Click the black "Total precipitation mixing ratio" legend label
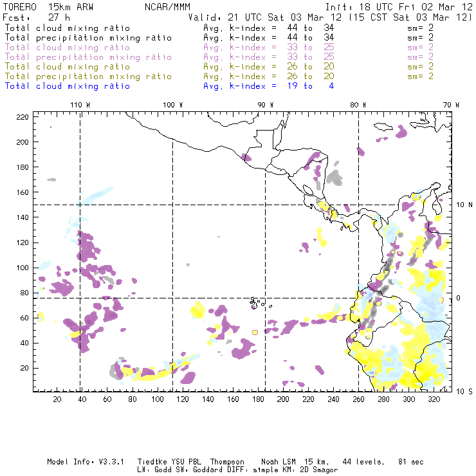The height and width of the screenshot is (476, 476). [88, 38]
